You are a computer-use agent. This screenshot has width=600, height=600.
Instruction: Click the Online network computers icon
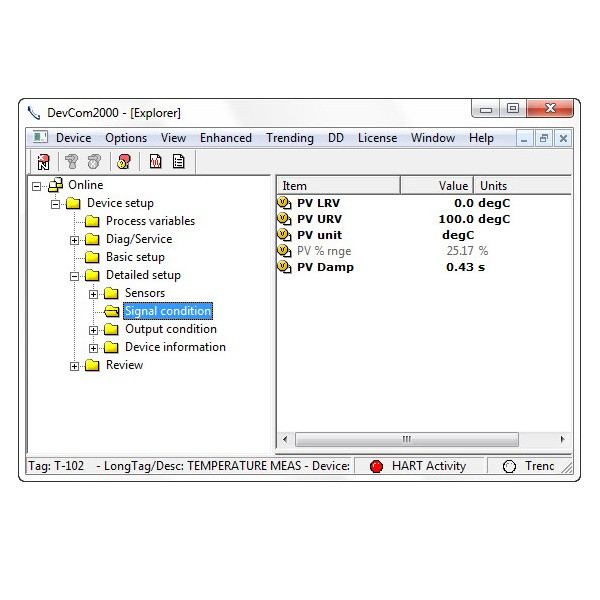tap(55, 185)
